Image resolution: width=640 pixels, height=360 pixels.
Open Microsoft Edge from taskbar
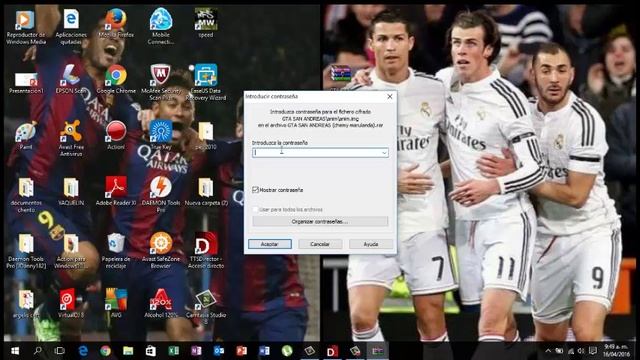click(x=83, y=351)
